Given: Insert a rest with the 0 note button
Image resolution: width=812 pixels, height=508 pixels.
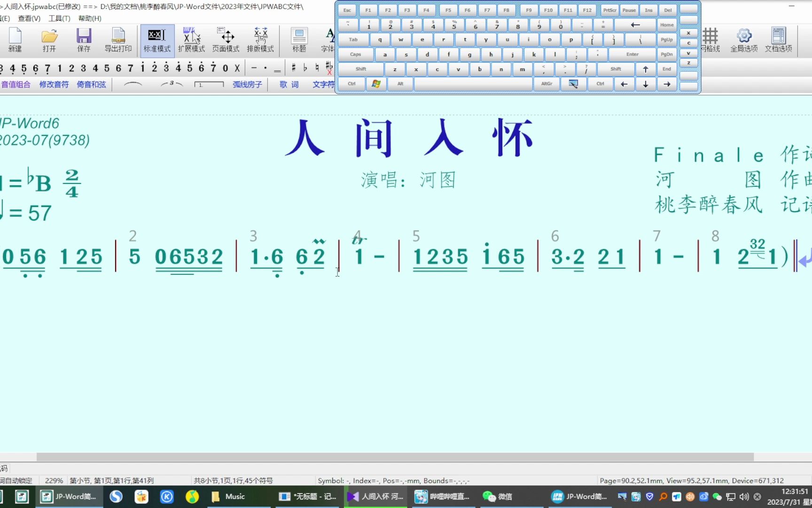Looking at the screenshot, I should [226, 68].
